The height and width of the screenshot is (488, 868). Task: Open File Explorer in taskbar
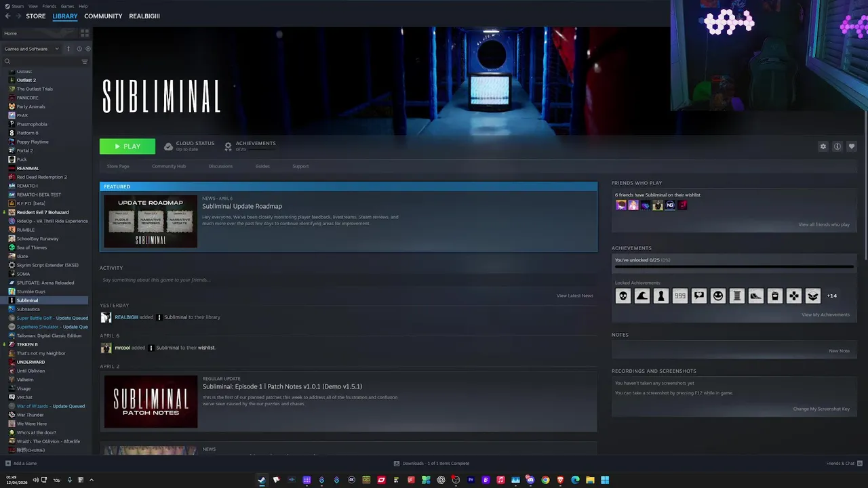590,480
